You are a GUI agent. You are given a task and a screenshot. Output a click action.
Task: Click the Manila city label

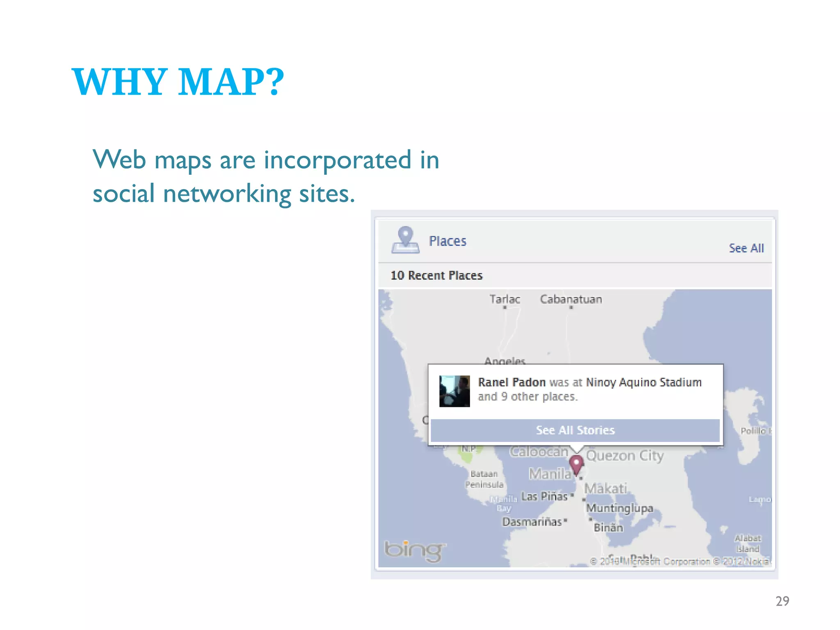tap(550, 474)
